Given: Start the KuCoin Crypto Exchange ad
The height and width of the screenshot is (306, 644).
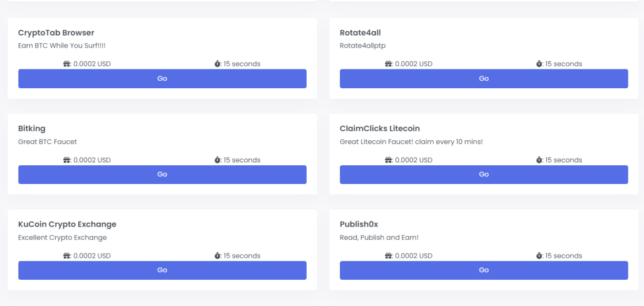Looking at the screenshot, I should [162, 270].
